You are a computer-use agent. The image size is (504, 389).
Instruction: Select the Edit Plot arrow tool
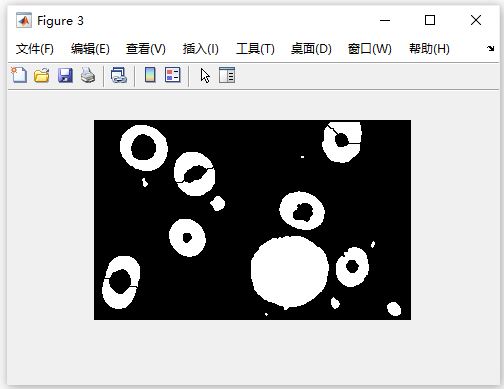(x=205, y=76)
